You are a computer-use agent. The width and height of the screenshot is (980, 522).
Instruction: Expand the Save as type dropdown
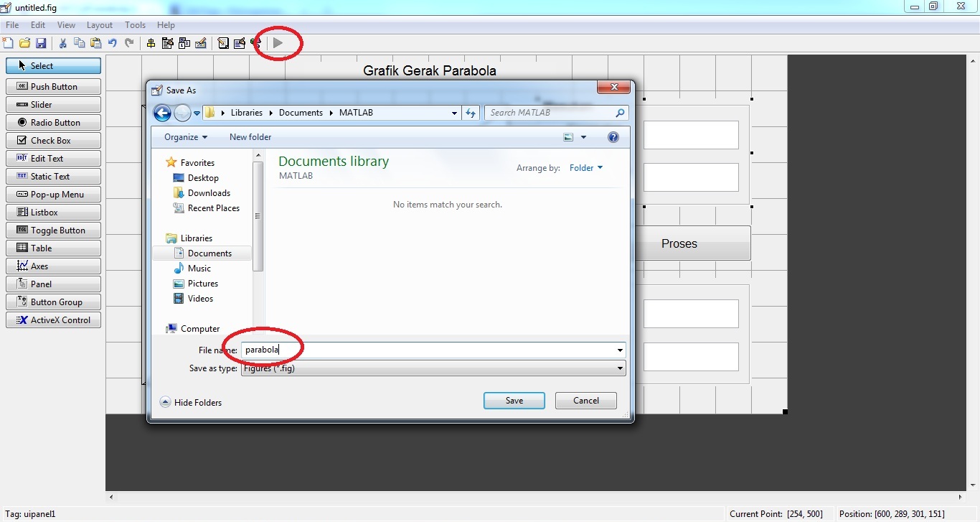pyautogui.click(x=620, y=368)
